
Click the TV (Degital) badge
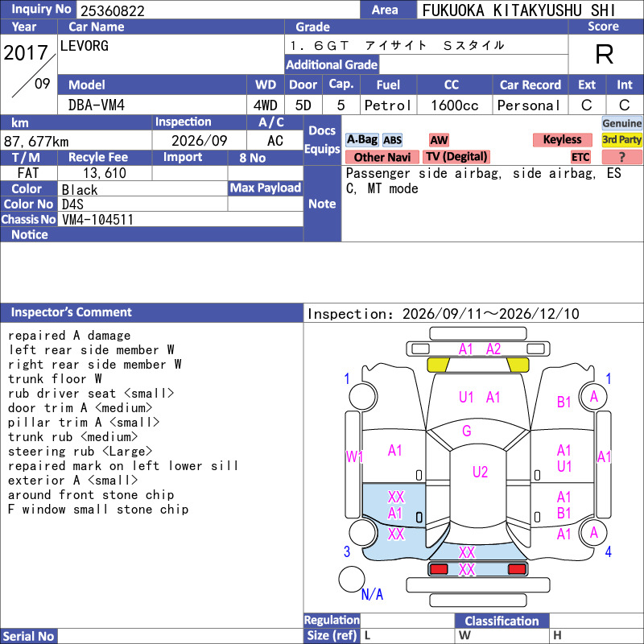(x=456, y=157)
